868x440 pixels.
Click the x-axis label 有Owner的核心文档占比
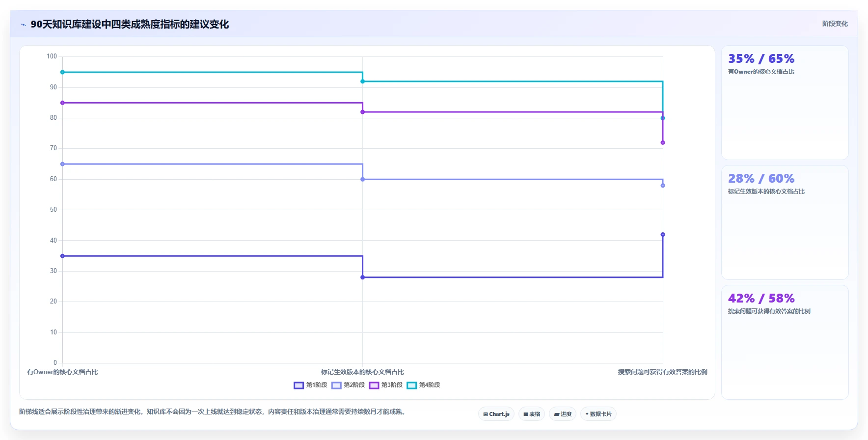click(x=62, y=372)
